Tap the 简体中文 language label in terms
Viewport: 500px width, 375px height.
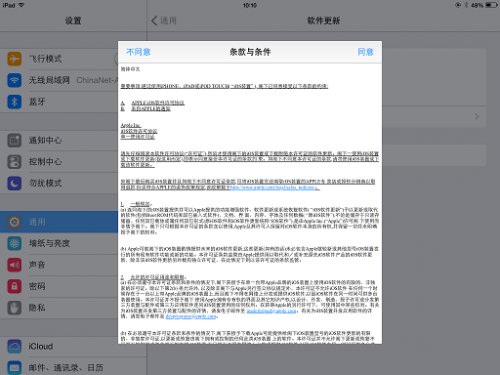130,69
